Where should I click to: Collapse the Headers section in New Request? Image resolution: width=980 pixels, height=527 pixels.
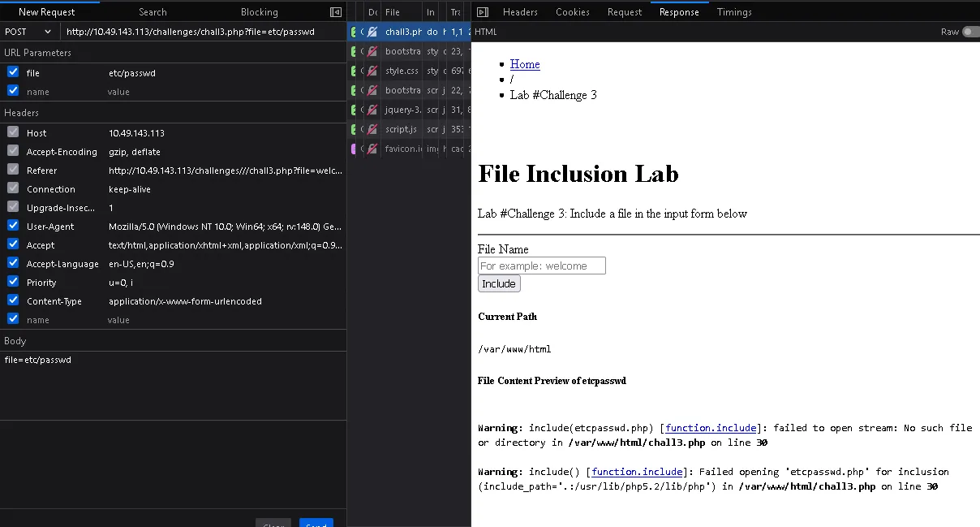point(22,113)
